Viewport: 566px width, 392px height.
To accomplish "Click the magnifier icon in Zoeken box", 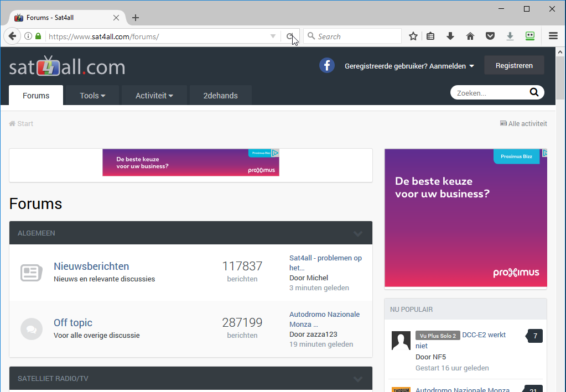I will coord(534,92).
